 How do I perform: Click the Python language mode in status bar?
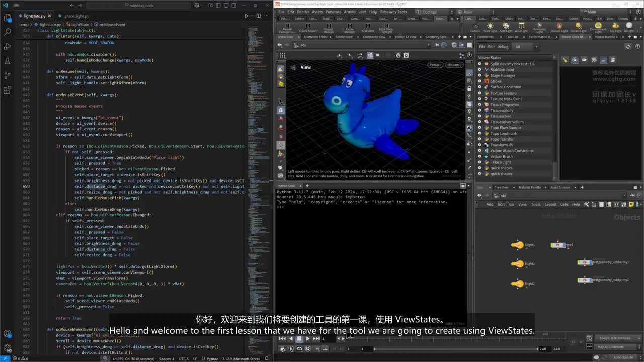pyautogui.click(x=213, y=359)
